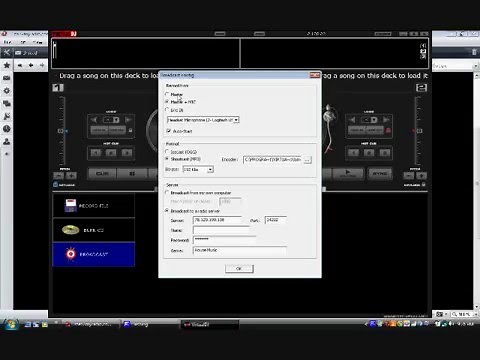Choose the Icecast (OGG) format option
The height and width of the screenshot is (360, 480).
coord(168,152)
